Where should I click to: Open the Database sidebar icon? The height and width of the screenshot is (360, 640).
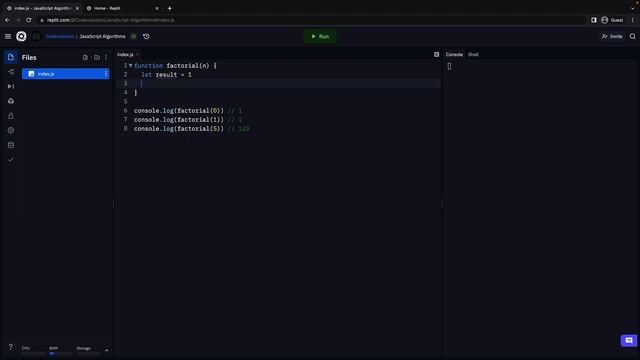[11, 145]
